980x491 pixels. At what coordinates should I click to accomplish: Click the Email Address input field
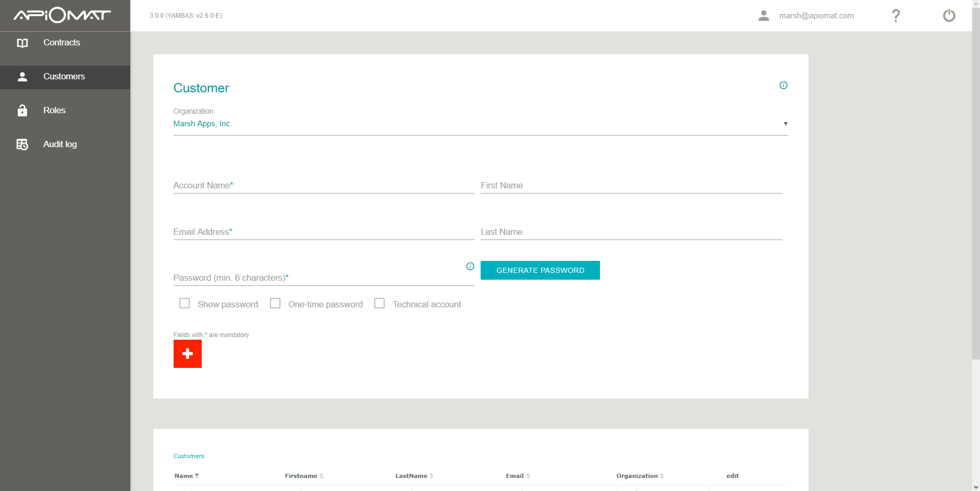[324, 232]
